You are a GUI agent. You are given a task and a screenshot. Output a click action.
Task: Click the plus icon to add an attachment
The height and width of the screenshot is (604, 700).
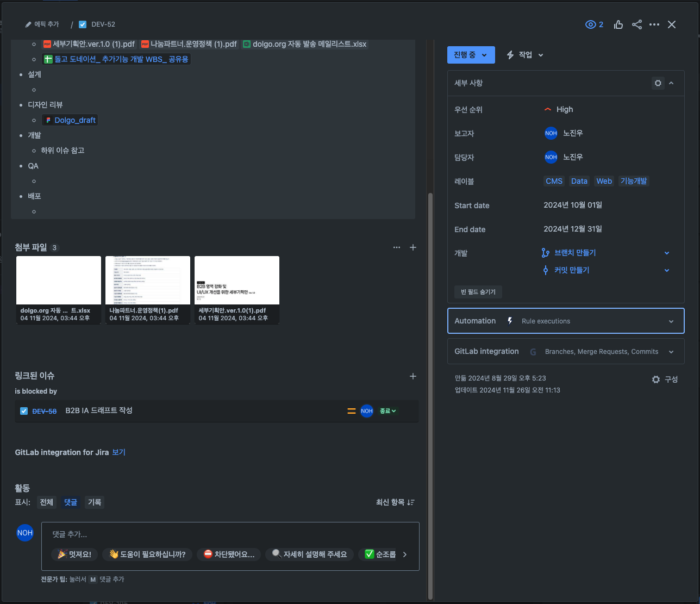413,247
